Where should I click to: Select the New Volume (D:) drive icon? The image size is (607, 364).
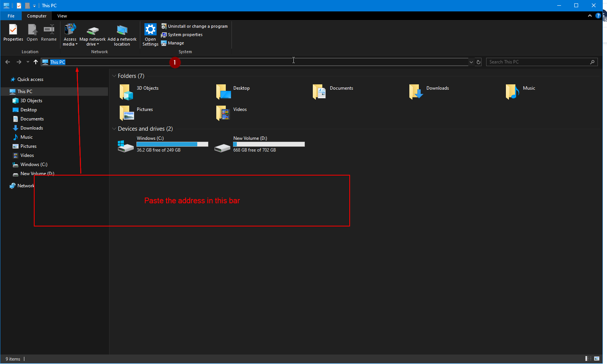pyautogui.click(x=222, y=148)
